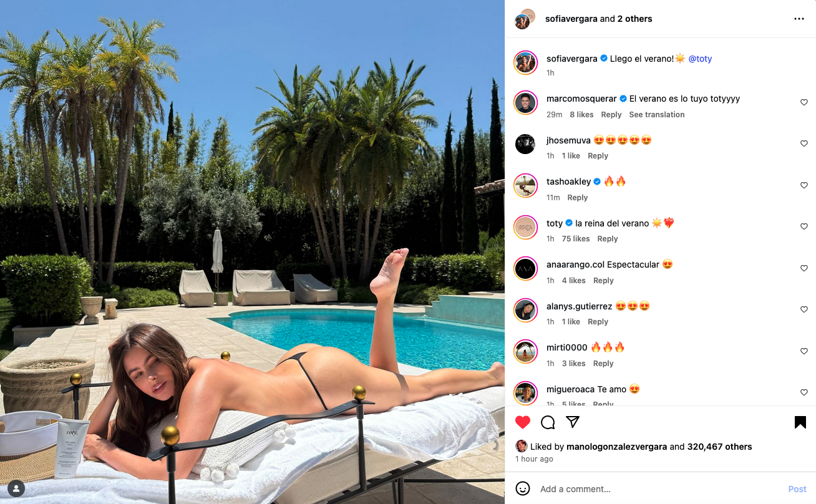Like toty's comment with the heart icon

click(804, 226)
